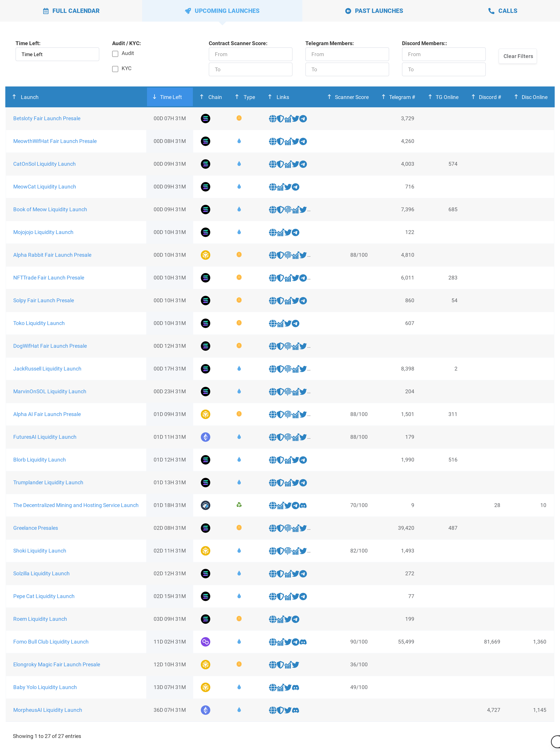The height and width of the screenshot is (752, 560).
Task: Click MeowthWifHat liquidity droplet type icon
Action: (239, 141)
